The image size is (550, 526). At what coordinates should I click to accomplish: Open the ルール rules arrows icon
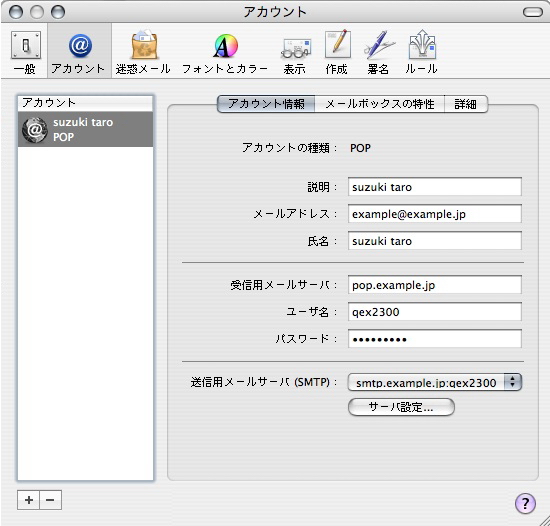pyautogui.click(x=422, y=53)
